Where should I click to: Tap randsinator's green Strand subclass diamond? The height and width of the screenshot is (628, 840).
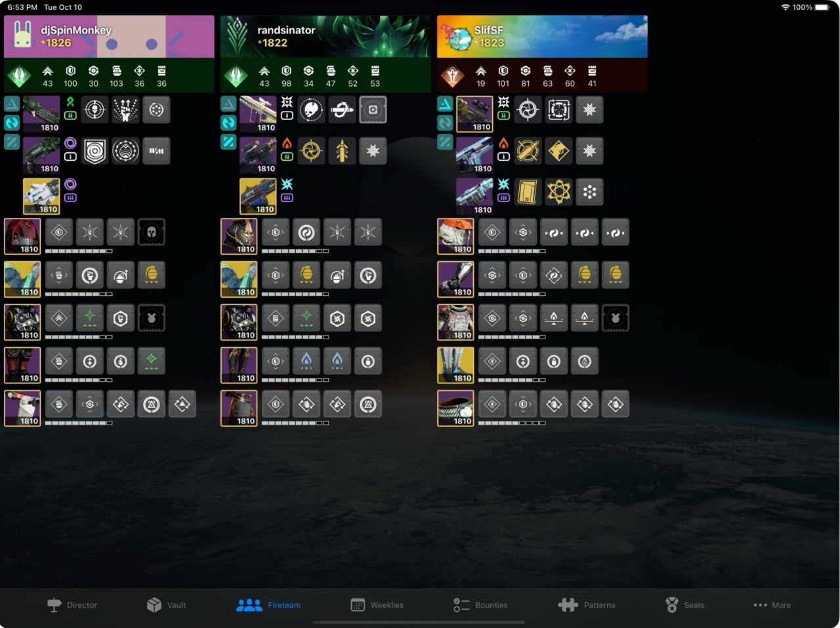point(236,76)
